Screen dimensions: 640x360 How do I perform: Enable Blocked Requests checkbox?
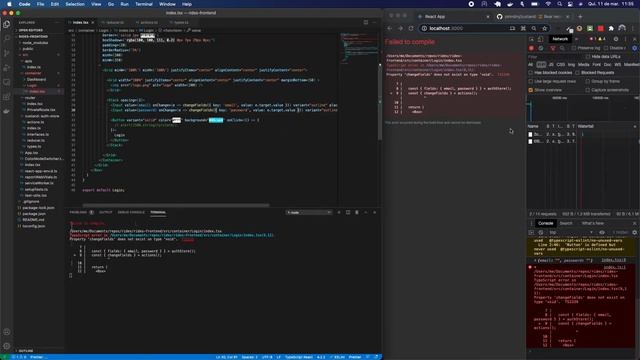click(578, 73)
